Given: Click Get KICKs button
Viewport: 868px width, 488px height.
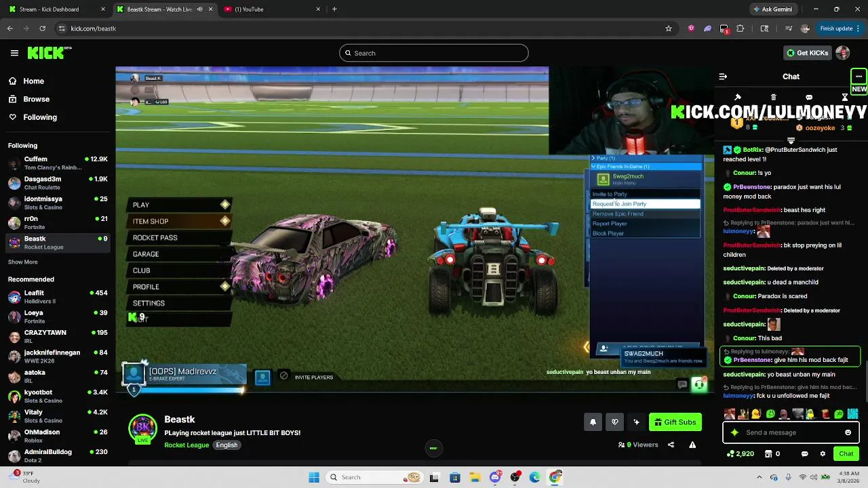Looking at the screenshot, I should pos(806,53).
